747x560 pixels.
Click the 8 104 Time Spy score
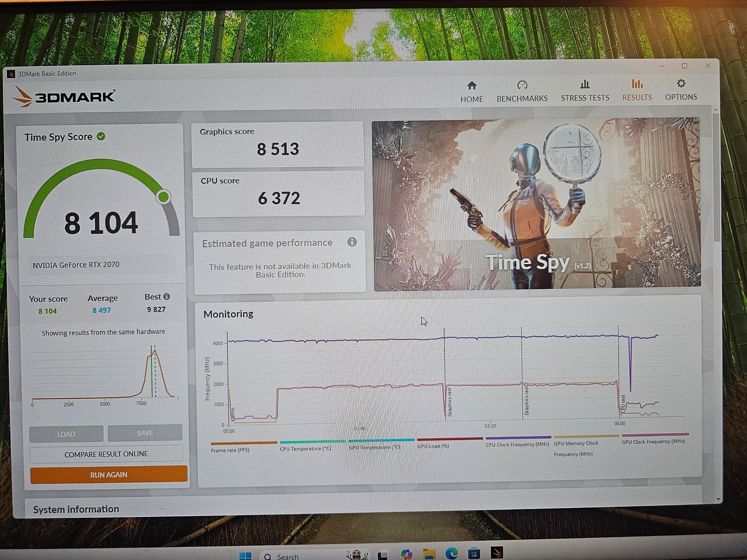(101, 223)
